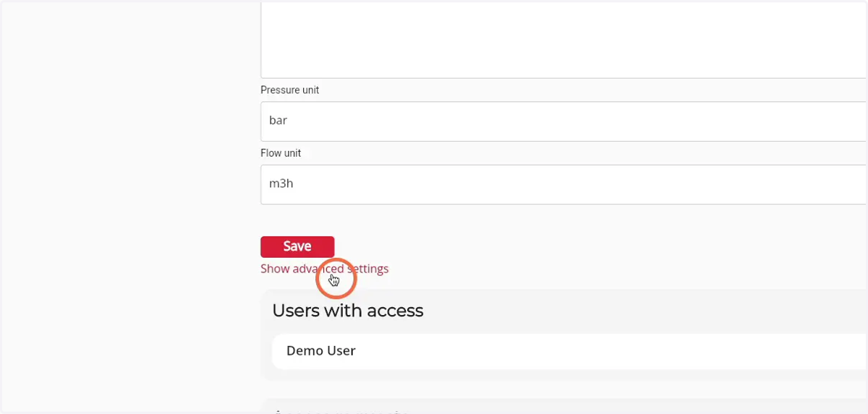Screen dimensions: 868x414
Task: Open the Show advanced settings link
Action: point(324,269)
